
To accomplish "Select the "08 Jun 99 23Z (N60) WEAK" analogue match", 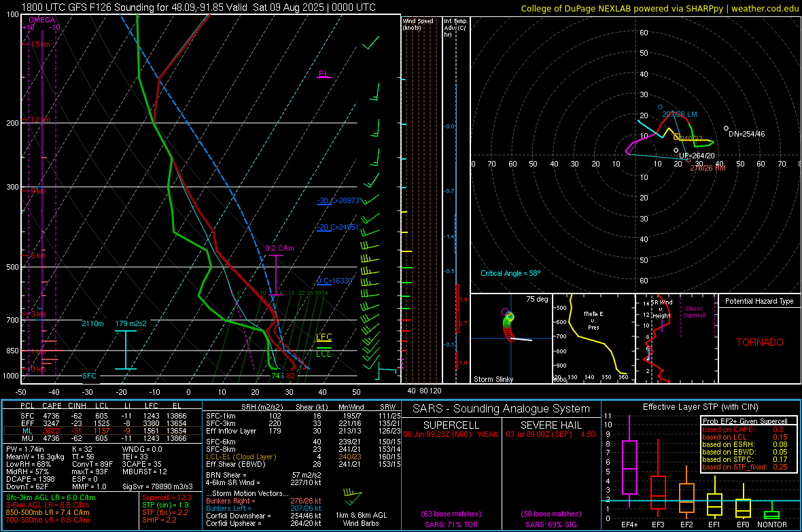I will [x=451, y=434].
